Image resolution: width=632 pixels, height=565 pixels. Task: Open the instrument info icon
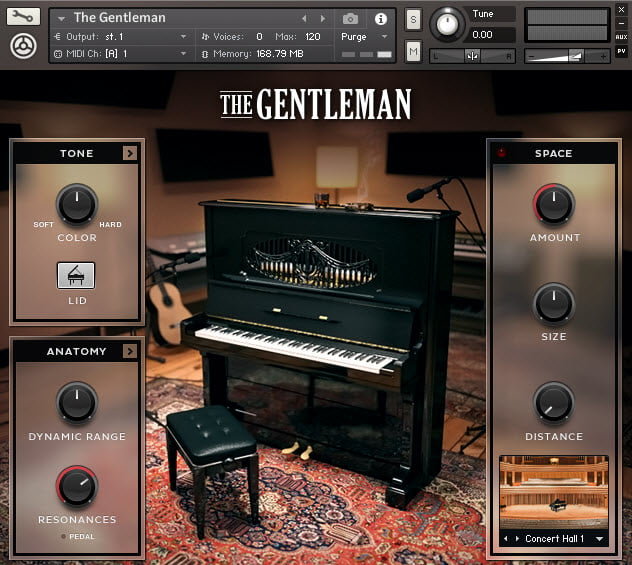[380, 19]
